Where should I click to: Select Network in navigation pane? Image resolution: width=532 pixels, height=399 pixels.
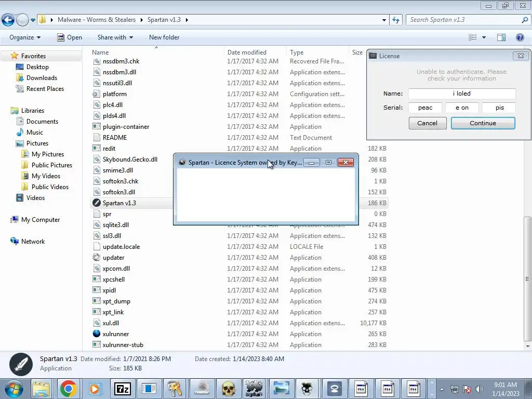coord(33,242)
